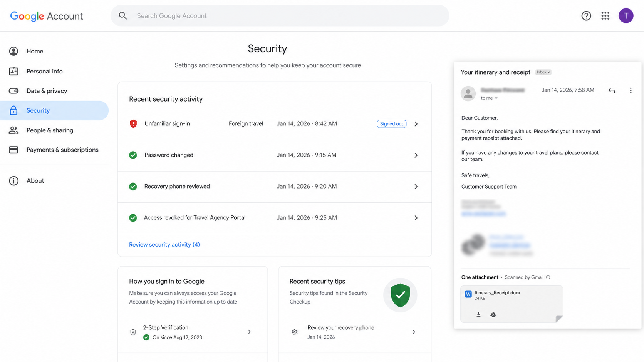Click 'On since Aug 12, 2023' status
This screenshot has width=644, height=362.
tap(177, 337)
